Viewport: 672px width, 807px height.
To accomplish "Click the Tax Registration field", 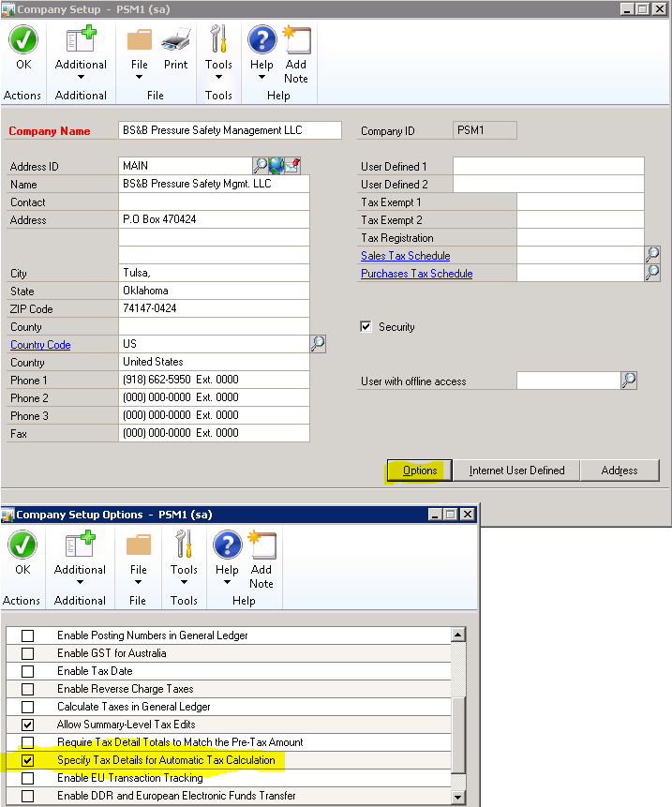I will [x=580, y=238].
